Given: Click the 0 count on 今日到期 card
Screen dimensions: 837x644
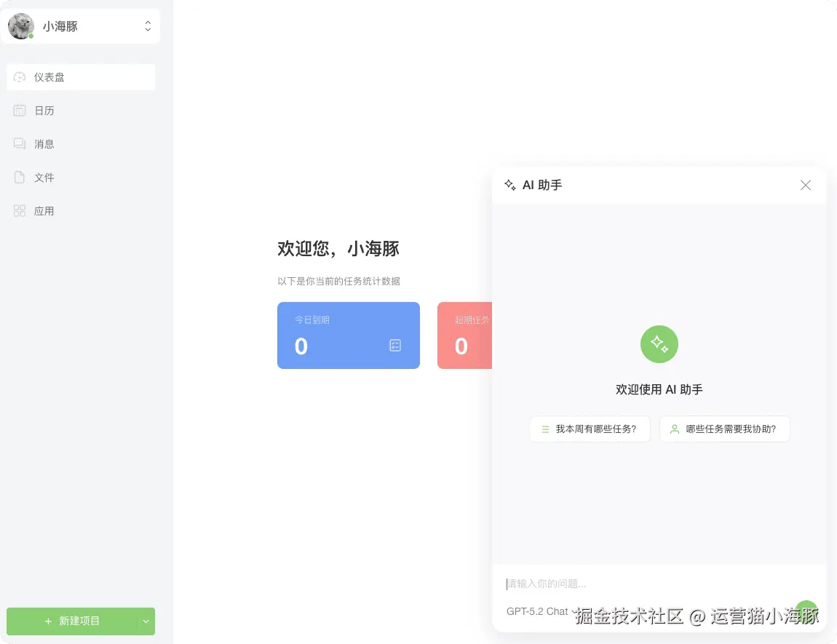Looking at the screenshot, I should click(301, 346).
